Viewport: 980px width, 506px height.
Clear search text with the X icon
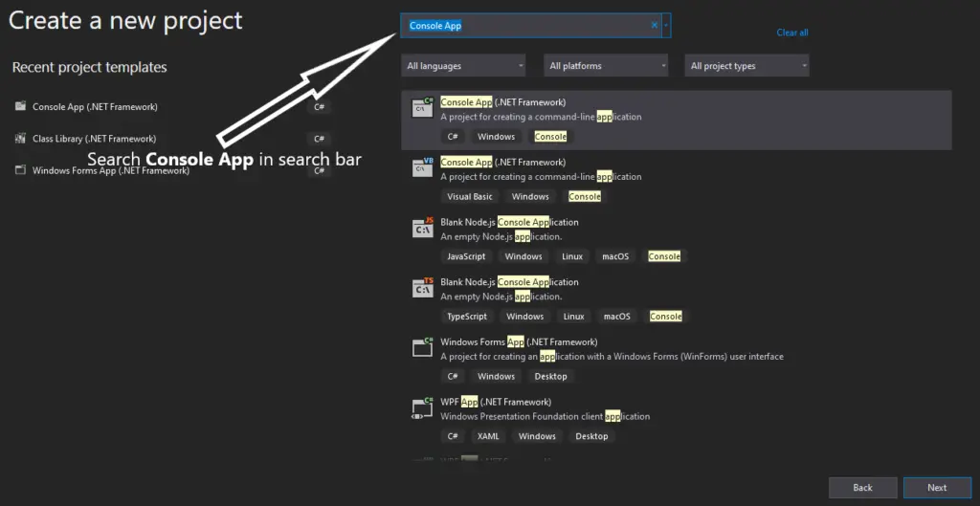pos(655,26)
